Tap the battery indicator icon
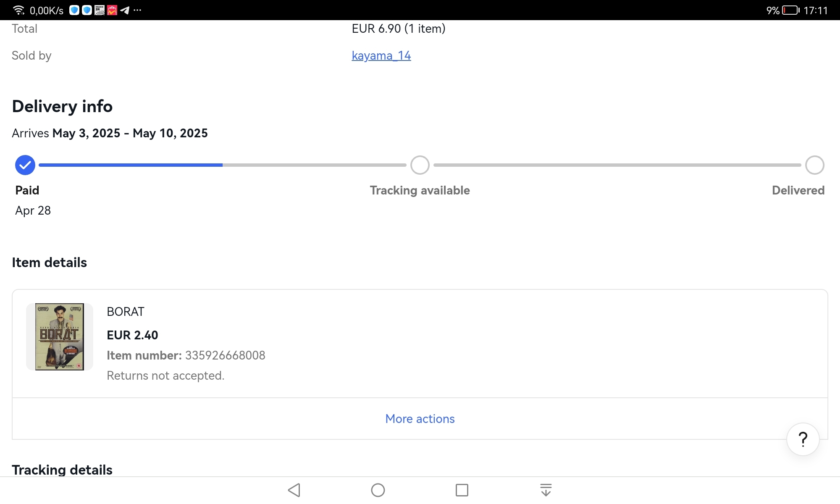The height and width of the screenshot is (504, 840). 791,10
